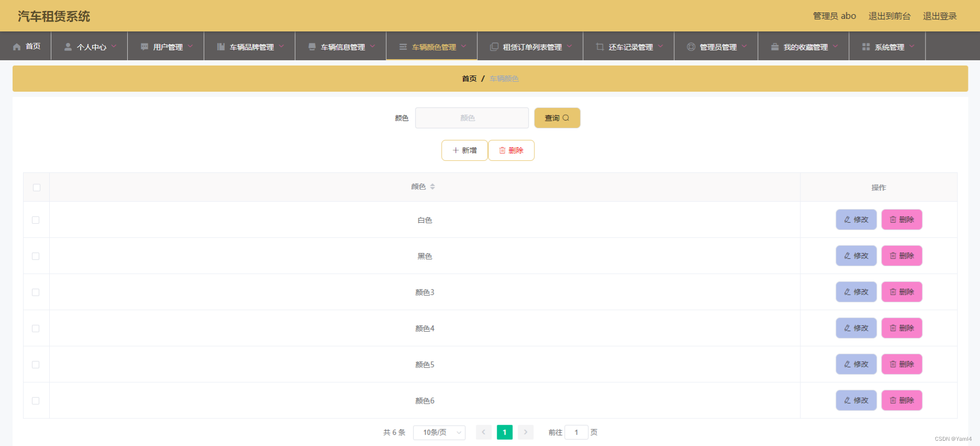Check the box for the 颜色5 row
The width and height of the screenshot is (980, 446).
pos(36,365)
